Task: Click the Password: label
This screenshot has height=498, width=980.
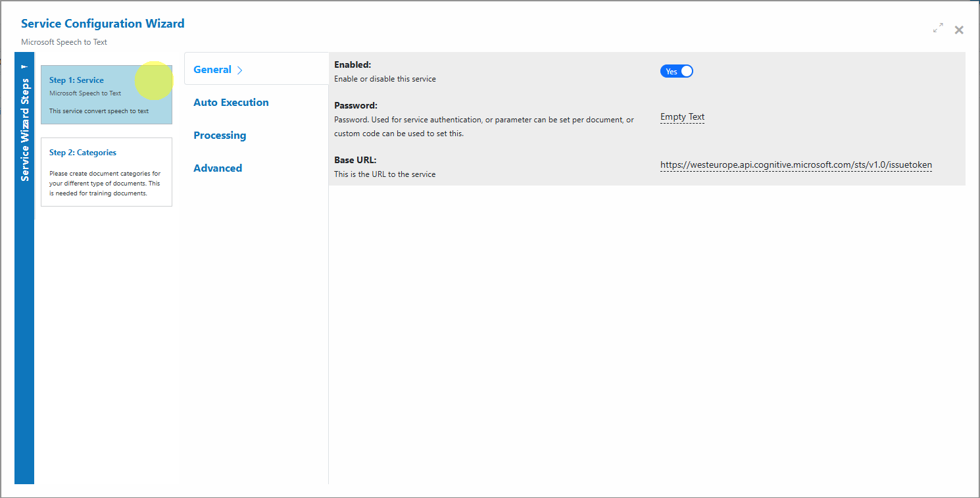Action: [356, 105]
